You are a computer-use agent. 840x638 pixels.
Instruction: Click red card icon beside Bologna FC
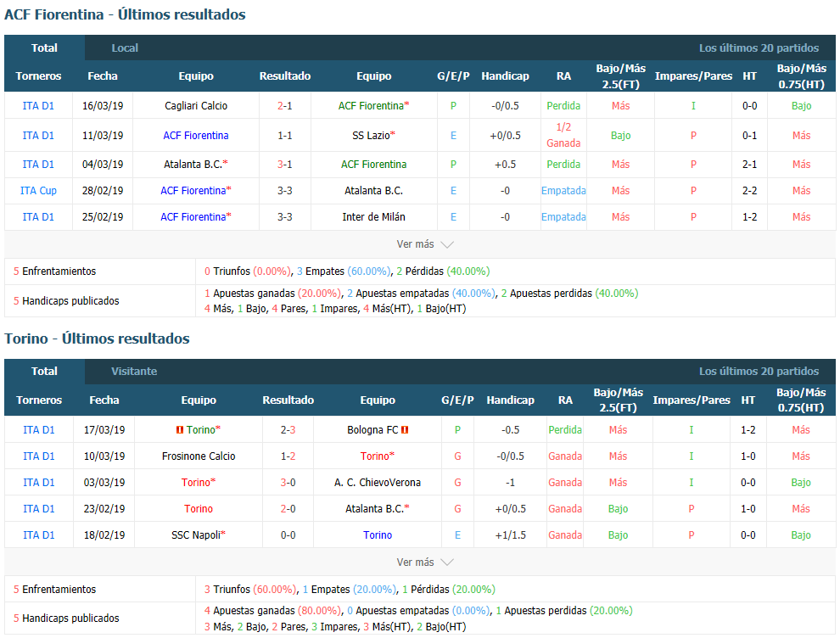[x=405, y=429]
